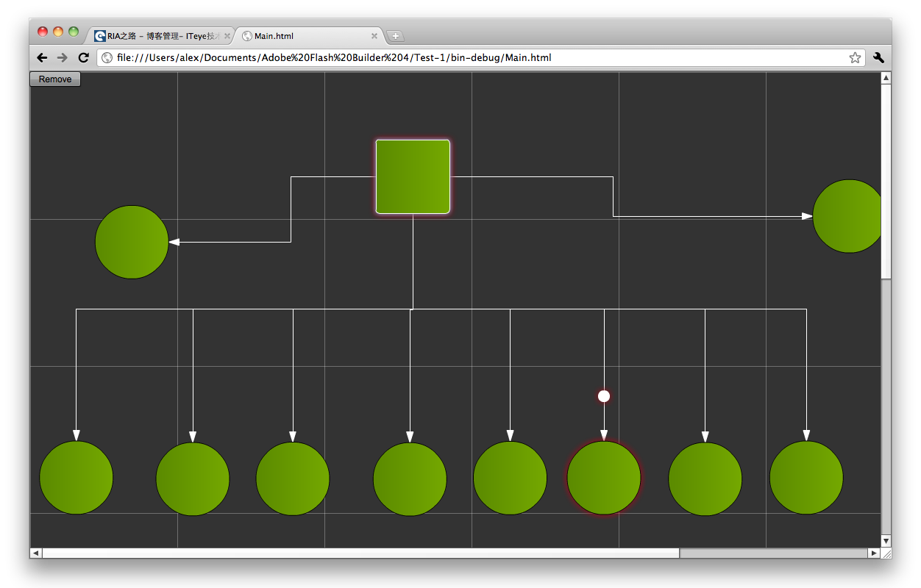Switch to the RIA之路 ITeye tab

(x=160, y=35)
